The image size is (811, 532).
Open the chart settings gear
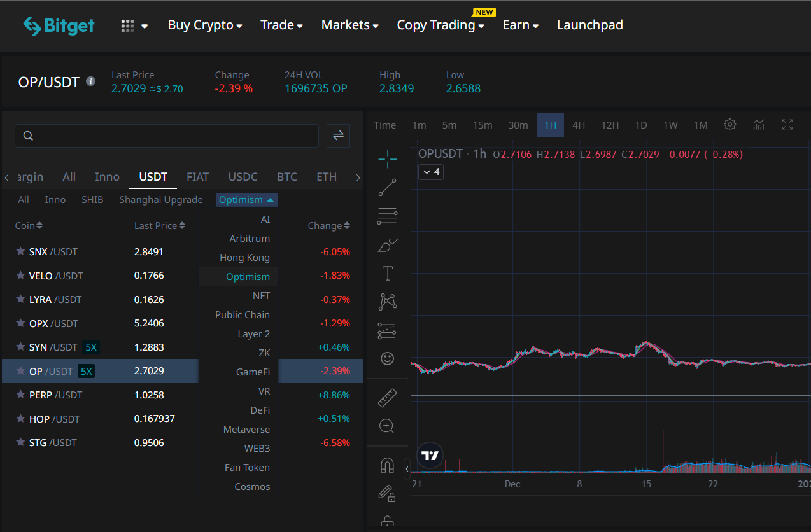[730, 125]
